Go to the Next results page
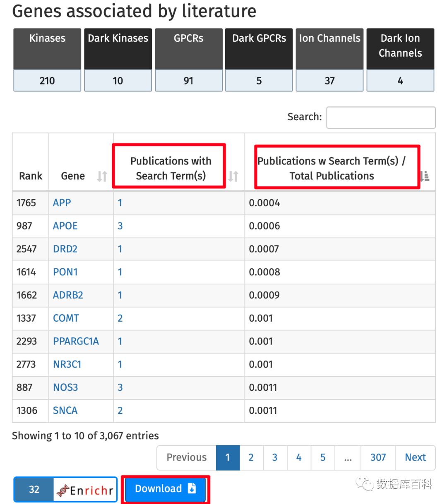 415,458
